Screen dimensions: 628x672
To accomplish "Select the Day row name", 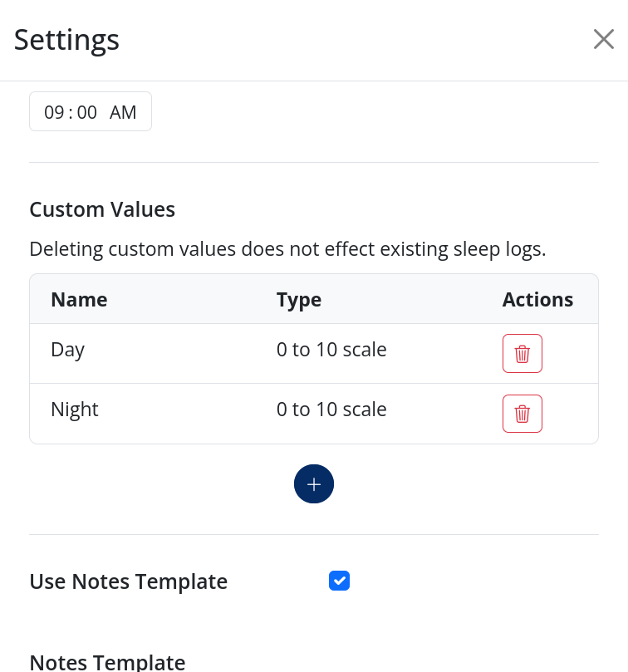I will point(68,350).
